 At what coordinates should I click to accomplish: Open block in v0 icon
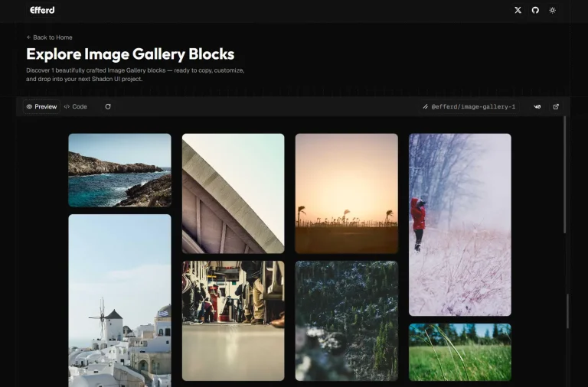point(537,107)
